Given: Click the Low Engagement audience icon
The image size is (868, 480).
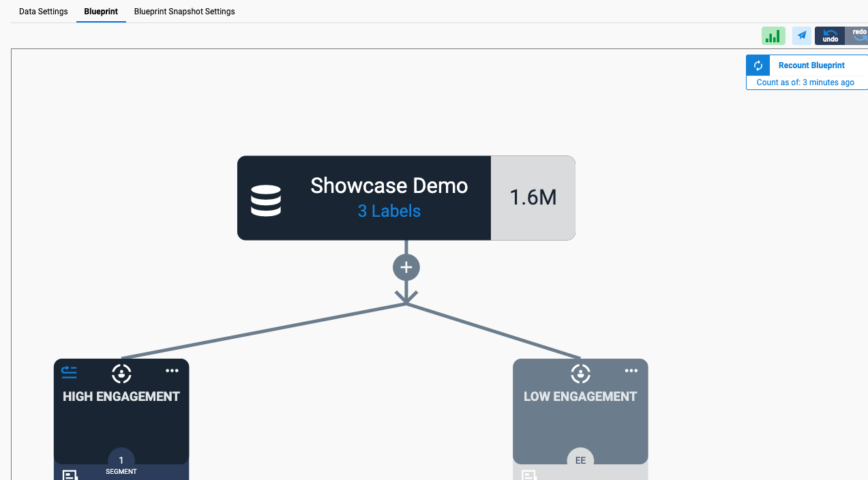Looking at the screenshot, I should (x=580, y=373).
